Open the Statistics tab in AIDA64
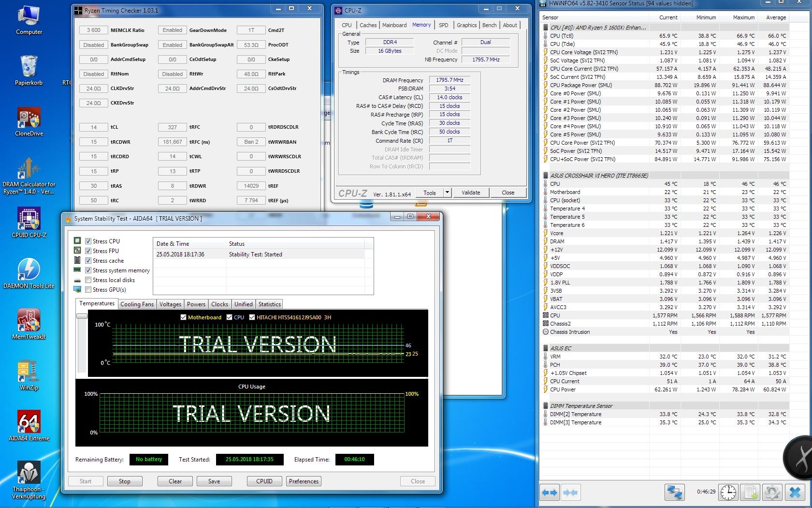Image resolution: width=812 pixels, height=508 pixels. [269, 304]
